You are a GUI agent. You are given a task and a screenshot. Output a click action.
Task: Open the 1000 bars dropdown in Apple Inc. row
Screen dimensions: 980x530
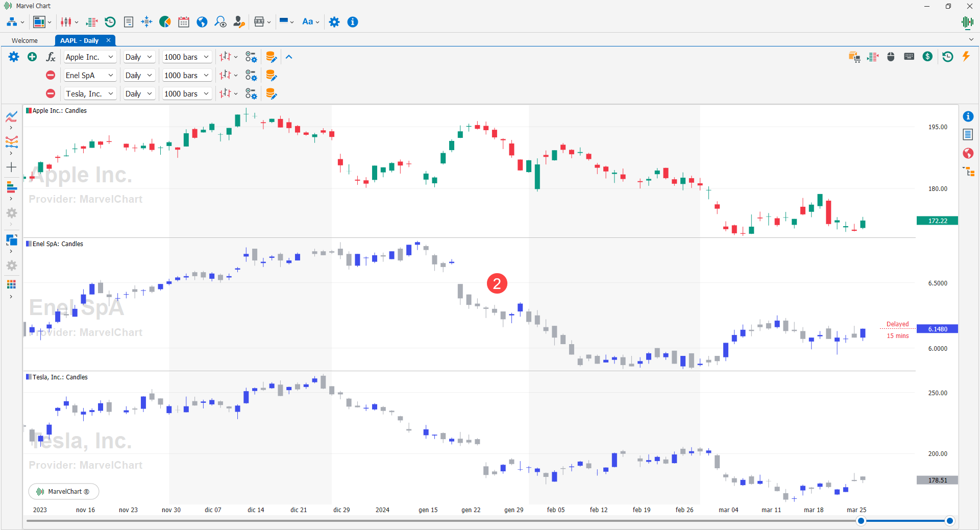click(187, 57)
